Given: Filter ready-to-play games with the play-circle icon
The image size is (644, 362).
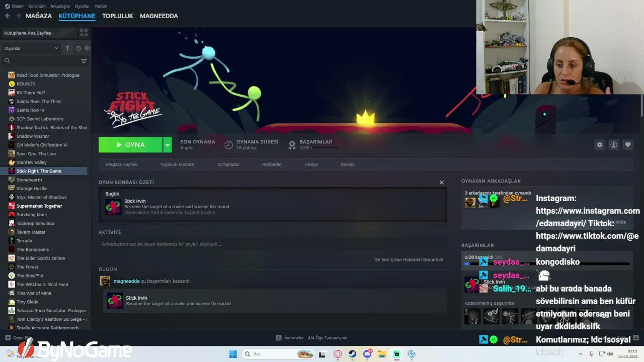Looking at the screenshot, I should pyautogui.click(x=87, y=48).
